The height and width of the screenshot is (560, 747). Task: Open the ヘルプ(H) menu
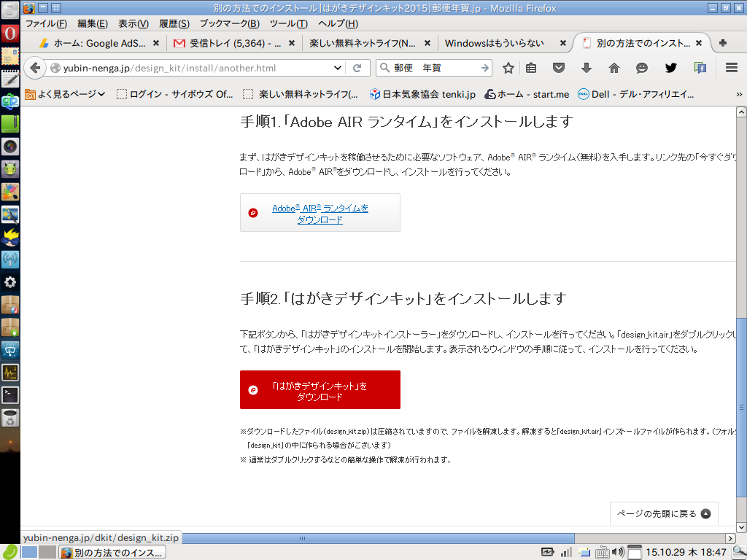338,23
